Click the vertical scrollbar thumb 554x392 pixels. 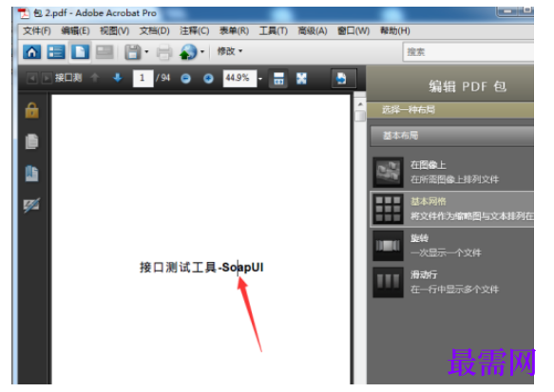(360, 117)
